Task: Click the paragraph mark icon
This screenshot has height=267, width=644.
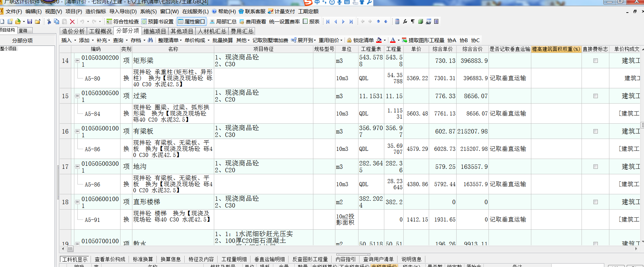Action: pyautogui.click(x=413, y=21)
